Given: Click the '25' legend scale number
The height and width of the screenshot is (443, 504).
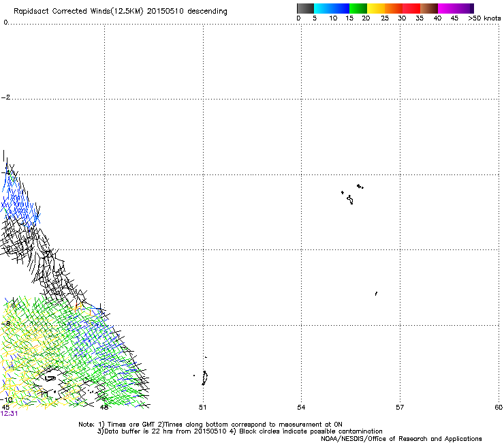Looking at the screenshot, I should tap(385, 18).
